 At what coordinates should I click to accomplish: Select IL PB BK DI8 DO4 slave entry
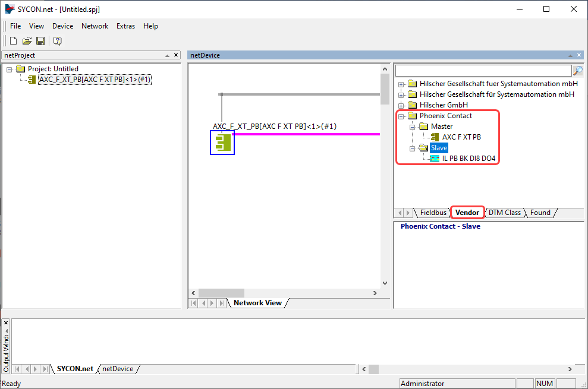(x=468, y=159)
